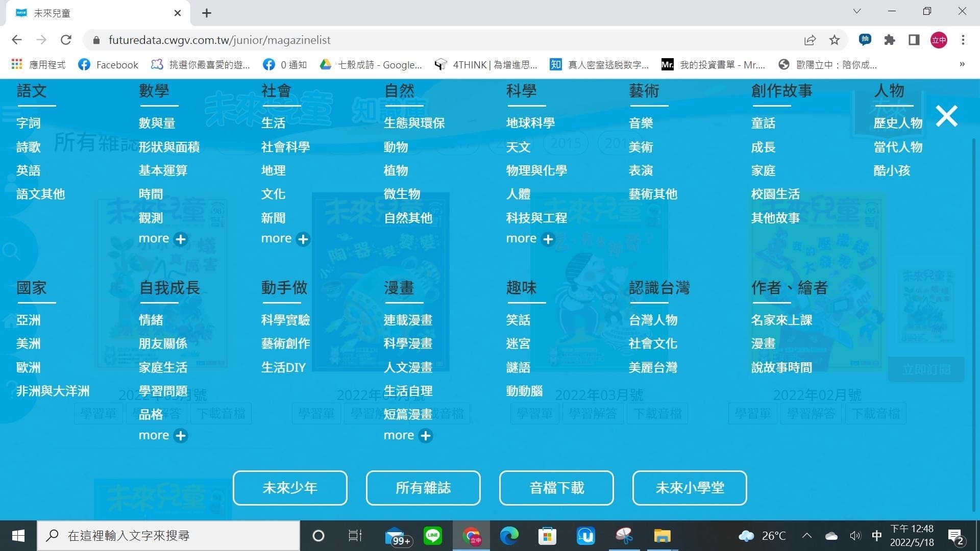Screen dimensions: 980x551
Task: Open the 科學實驗 subcategory
Action: pos(286,320)
